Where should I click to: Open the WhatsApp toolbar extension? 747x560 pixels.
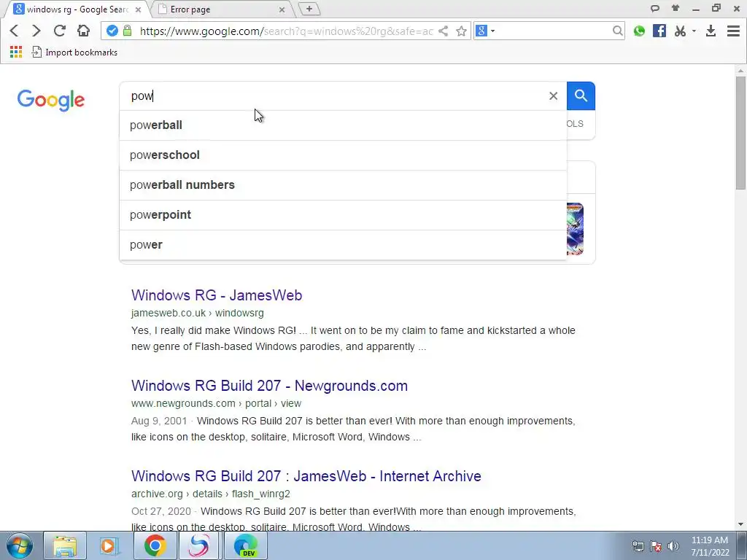point(639,31)
